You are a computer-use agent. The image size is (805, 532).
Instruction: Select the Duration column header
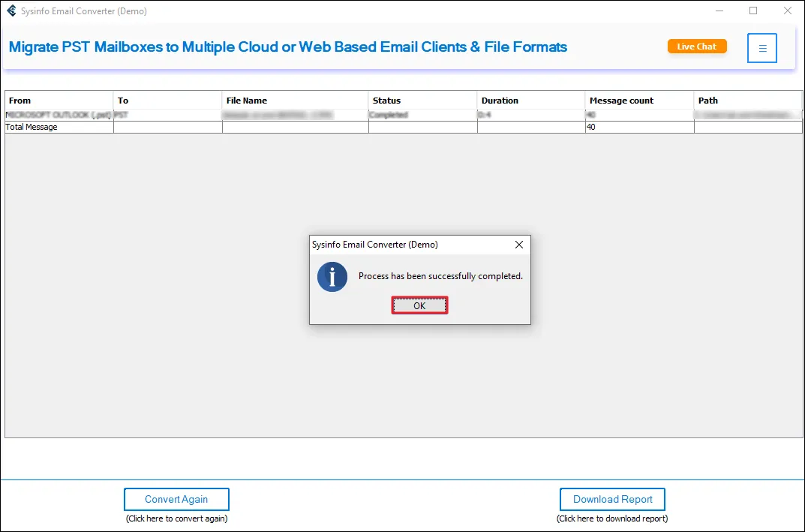pos(531,101)
